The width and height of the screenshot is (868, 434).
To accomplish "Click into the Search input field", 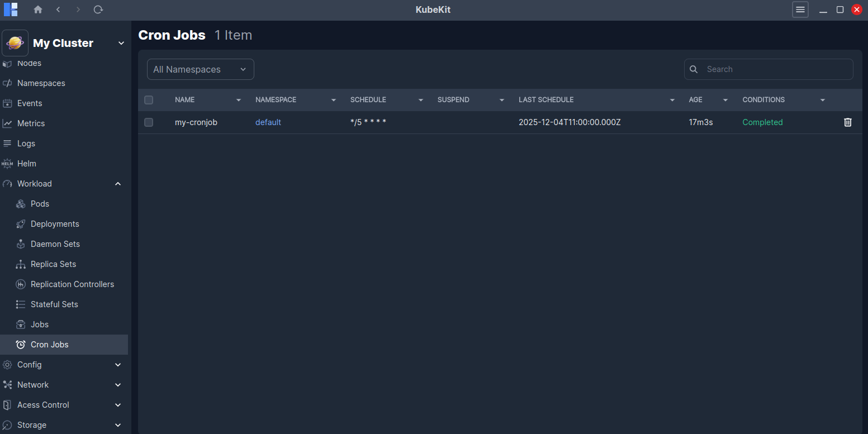I will point(774,69).
